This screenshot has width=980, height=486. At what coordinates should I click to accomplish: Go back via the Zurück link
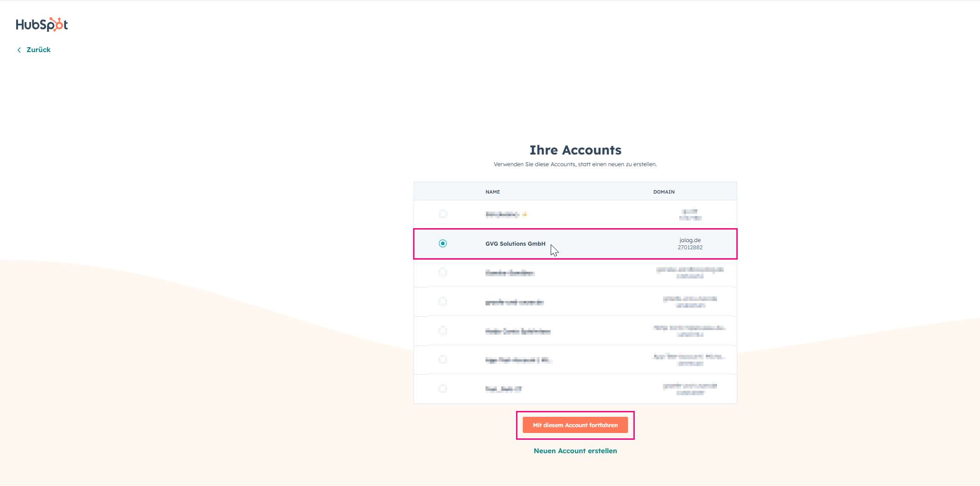(38, 50)
